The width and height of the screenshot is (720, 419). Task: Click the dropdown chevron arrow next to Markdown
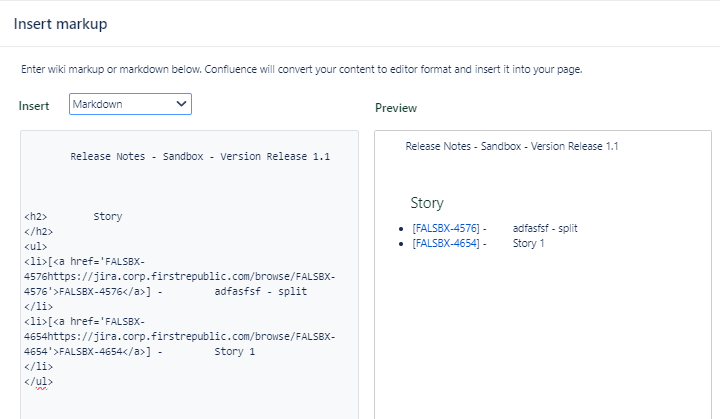181,104
